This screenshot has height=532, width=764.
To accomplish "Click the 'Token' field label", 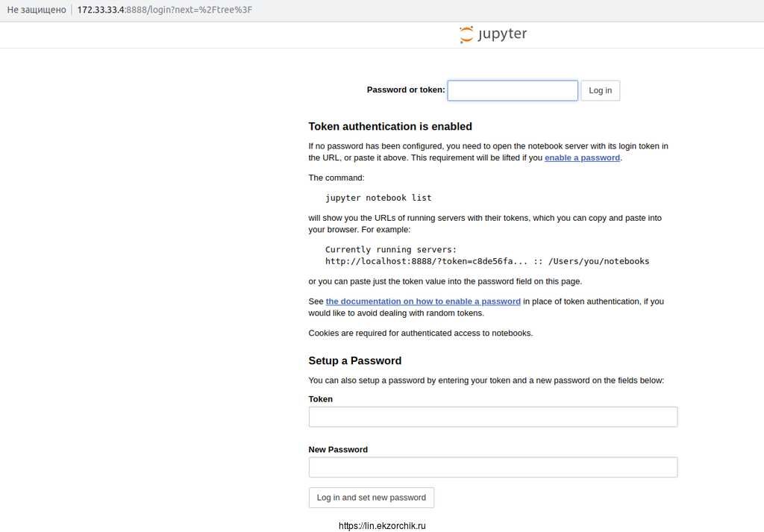I will [321, 399].
